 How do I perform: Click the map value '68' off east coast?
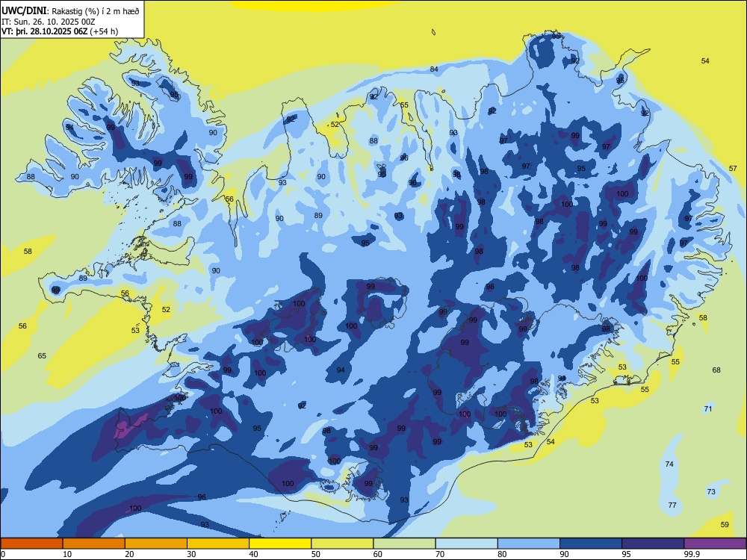click(716, 370)
